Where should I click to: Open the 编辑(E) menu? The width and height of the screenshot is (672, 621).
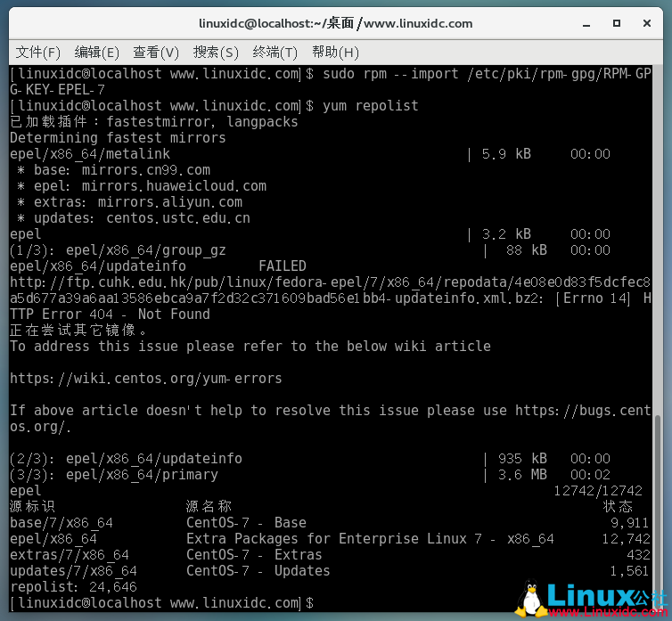click(x=97, y=53)
